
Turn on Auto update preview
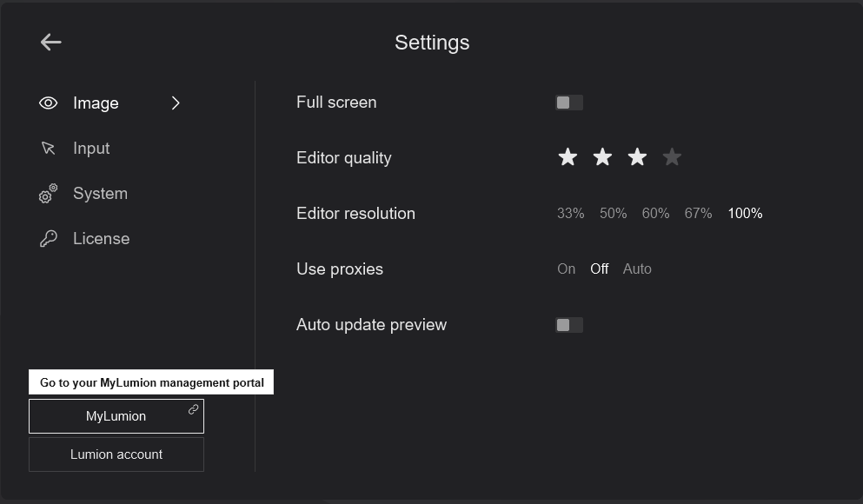pos(569,324)
